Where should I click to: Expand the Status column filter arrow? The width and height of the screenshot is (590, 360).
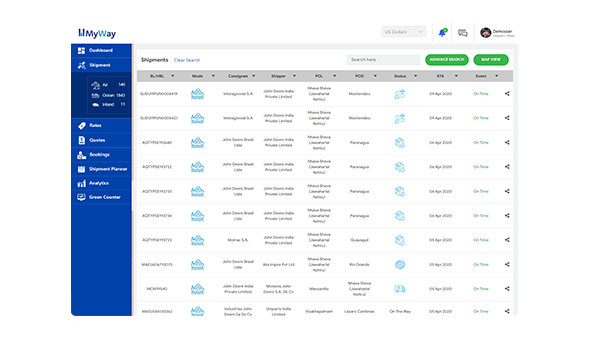[x=415, y=76]
